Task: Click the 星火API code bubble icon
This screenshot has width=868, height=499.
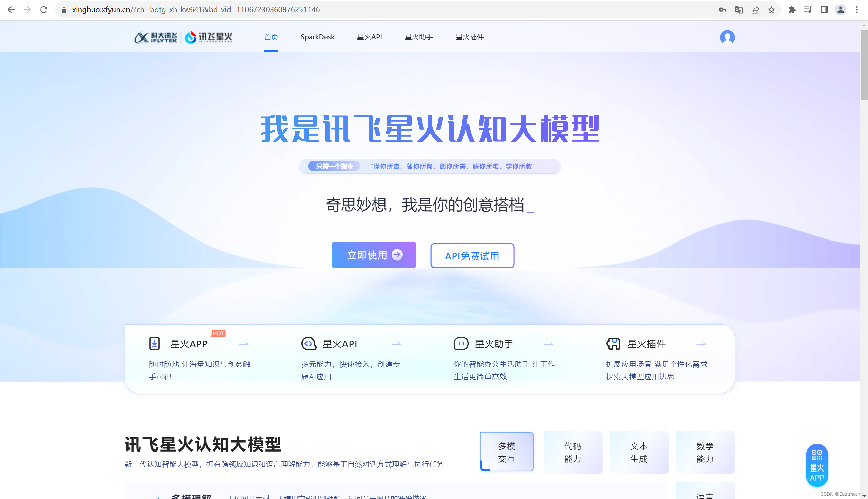Action: tap(309, 343)
